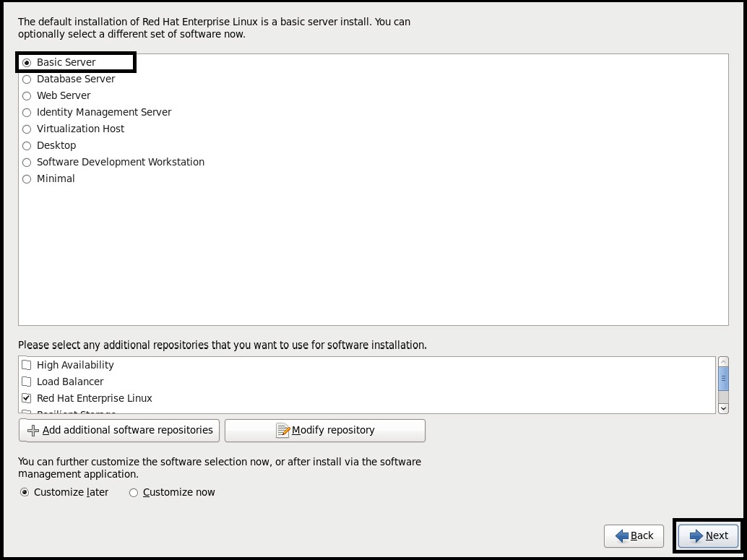Click the blue right arrow icon on Next

[x=696, y=536]
